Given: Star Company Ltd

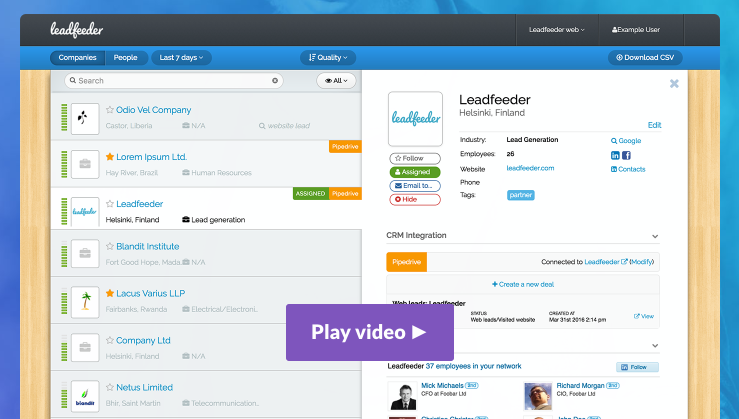Looking at the screenshot, I should click(x=110, y=340).
